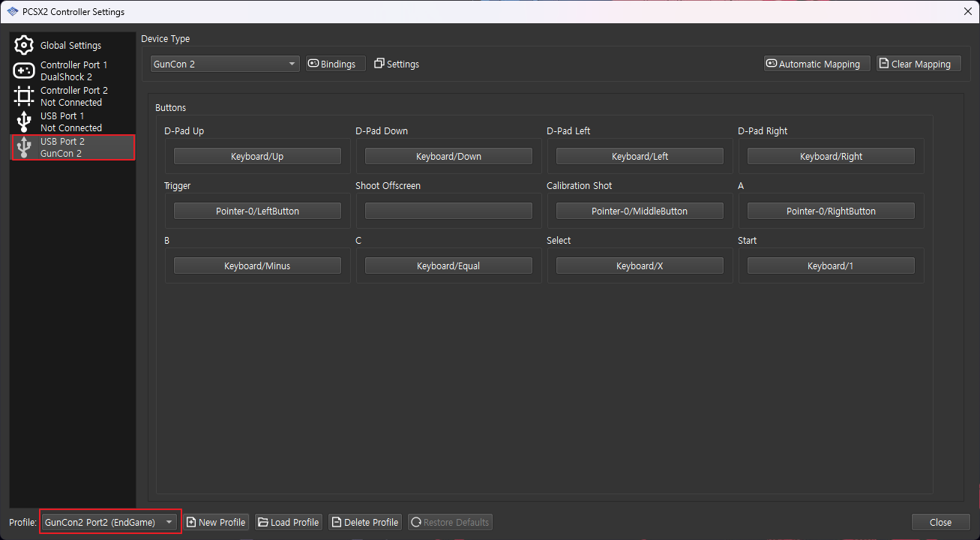Click the PCSX2 logo in title bar
This screenshot has width=980, height=540.
13,11
